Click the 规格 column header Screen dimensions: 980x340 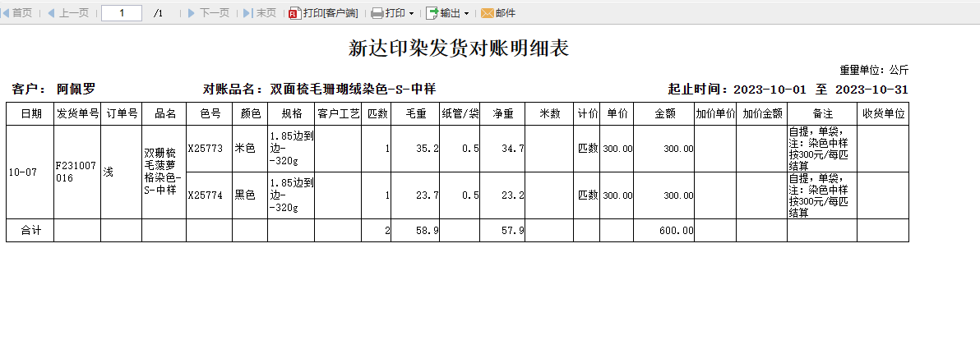tap(291, 114)
